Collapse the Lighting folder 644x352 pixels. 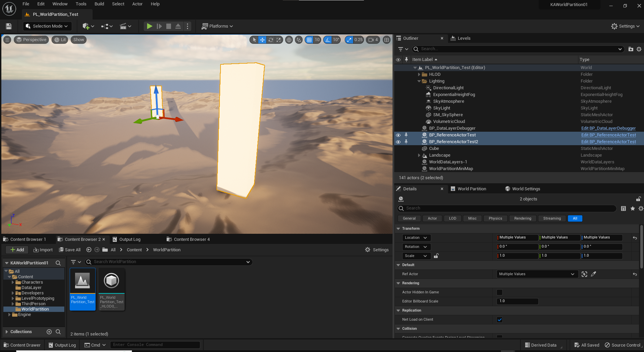(419, 81)
